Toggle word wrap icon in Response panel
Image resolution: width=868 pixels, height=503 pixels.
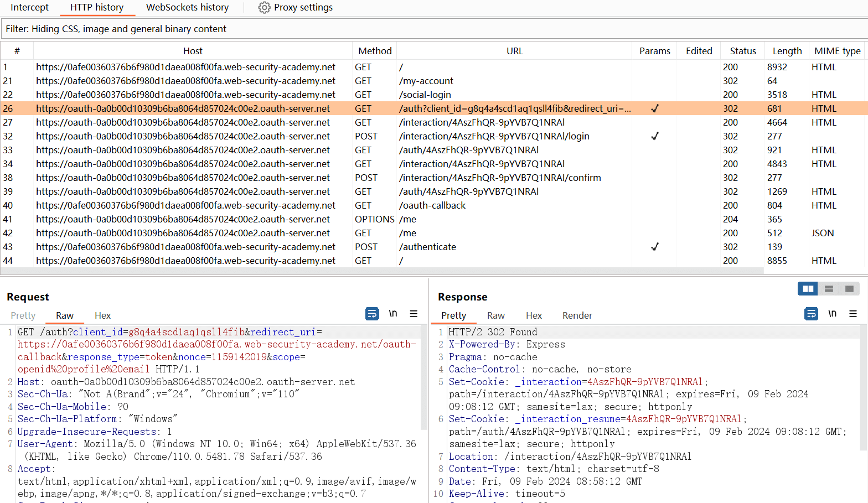coord(811,314)
